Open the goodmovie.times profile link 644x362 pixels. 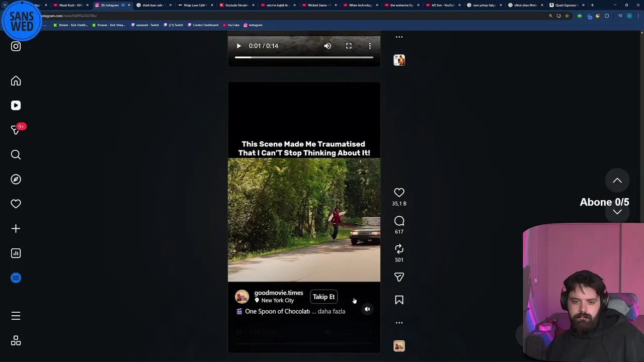coord(278,293)
